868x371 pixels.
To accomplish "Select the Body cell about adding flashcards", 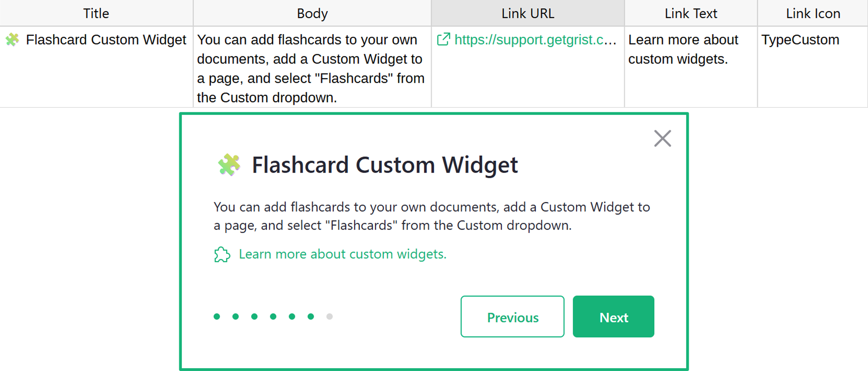I will [x=312, y=68].
